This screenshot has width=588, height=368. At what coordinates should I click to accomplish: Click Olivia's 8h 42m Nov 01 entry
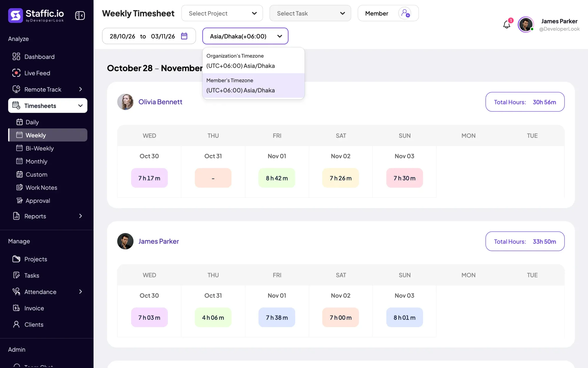[277, 178]
